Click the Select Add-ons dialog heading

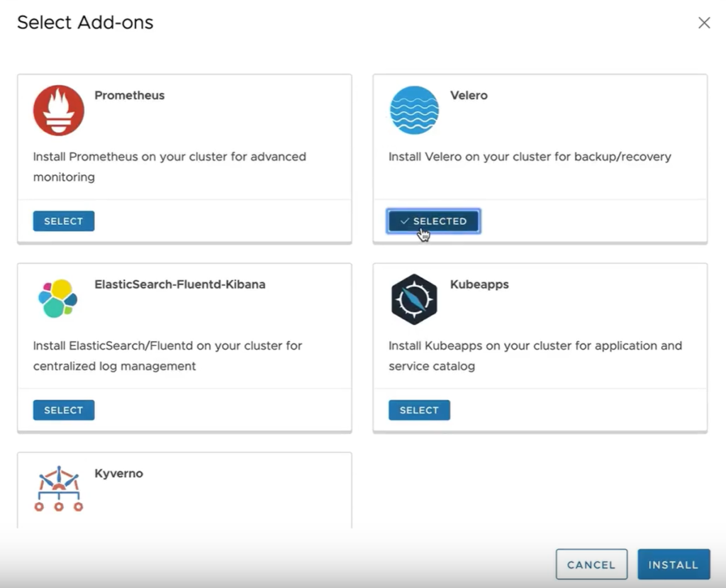(85, 22)
